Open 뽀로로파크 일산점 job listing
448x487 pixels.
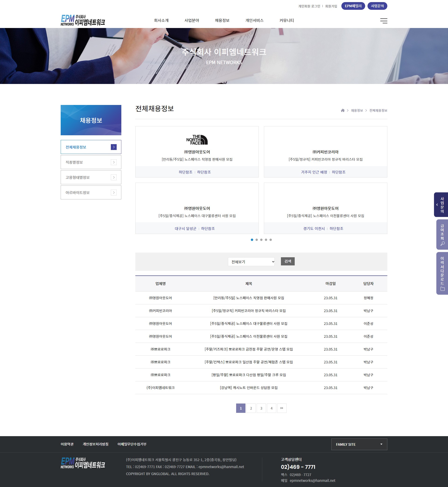pos(248,362)
